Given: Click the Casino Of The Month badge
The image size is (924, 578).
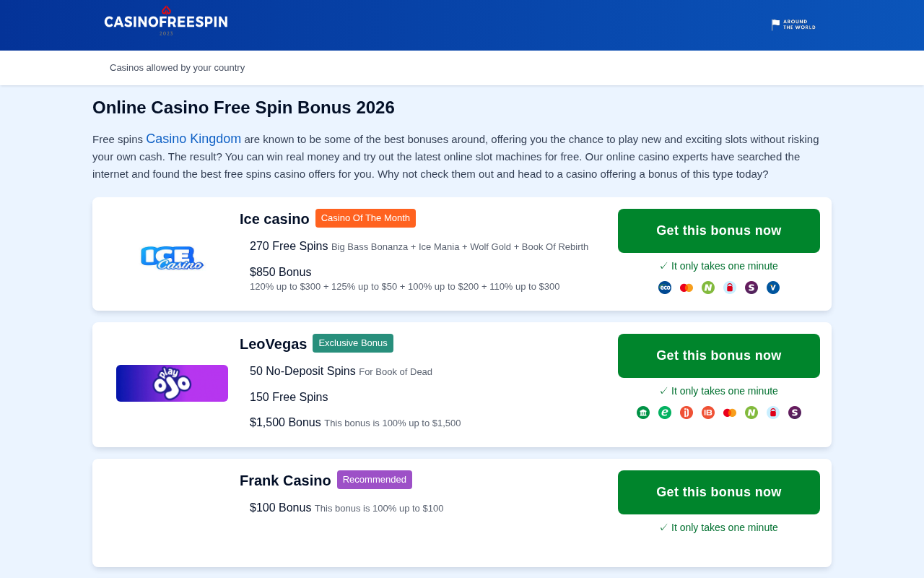Looking at the screenshot, I should (365, 218).
